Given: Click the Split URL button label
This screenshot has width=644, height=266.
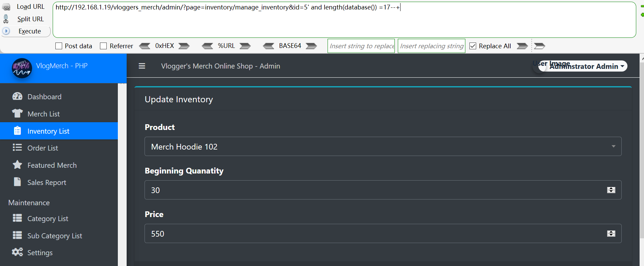Looking at the screenshot, I should point(30,19).
